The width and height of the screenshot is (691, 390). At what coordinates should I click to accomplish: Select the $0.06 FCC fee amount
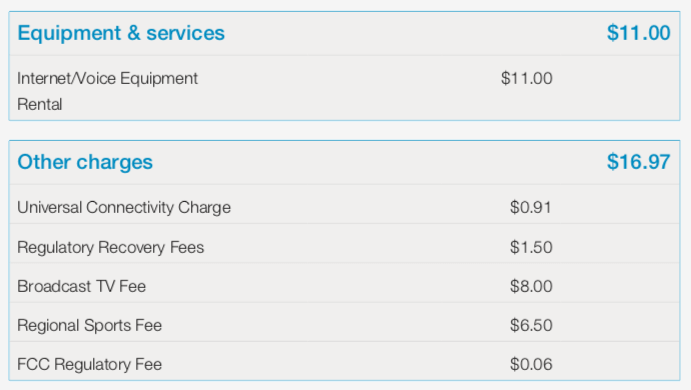pos(531,364)
